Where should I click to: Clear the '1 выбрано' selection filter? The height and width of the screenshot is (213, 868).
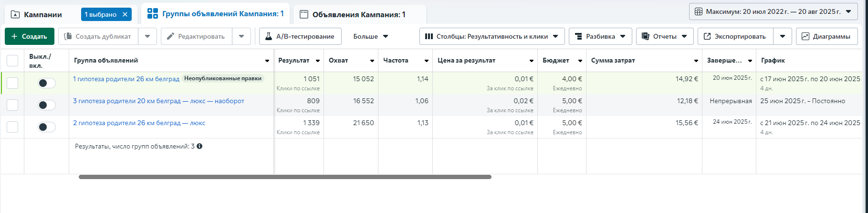[x=125, y=14]
